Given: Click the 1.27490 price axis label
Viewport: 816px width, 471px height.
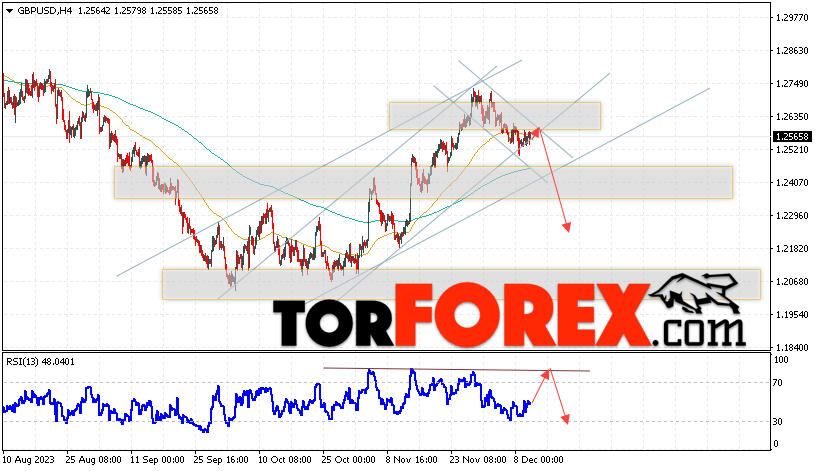Looking at the screenshot, I should (792, 84).
